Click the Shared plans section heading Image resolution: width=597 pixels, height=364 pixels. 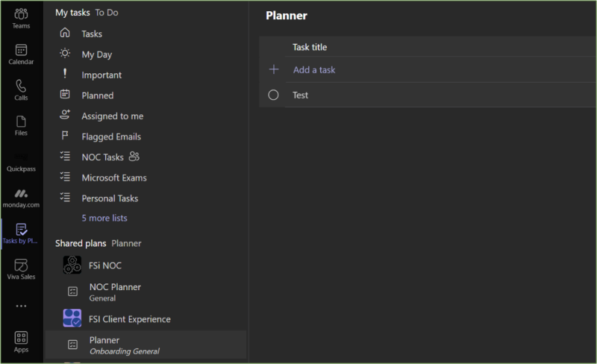tap(81, 243)
